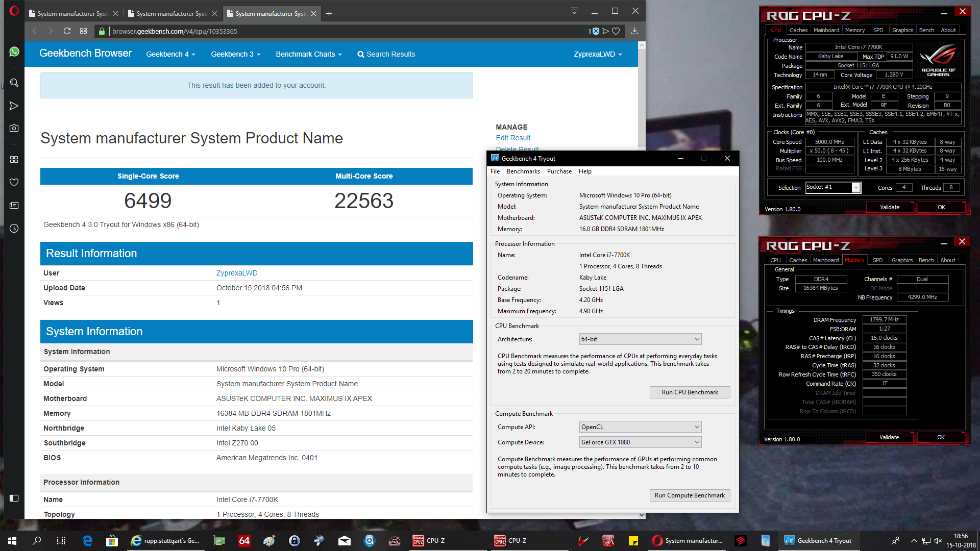Open Windows Start menu
The height and width of the screenshot is (551, 980).
coord(12,541)
